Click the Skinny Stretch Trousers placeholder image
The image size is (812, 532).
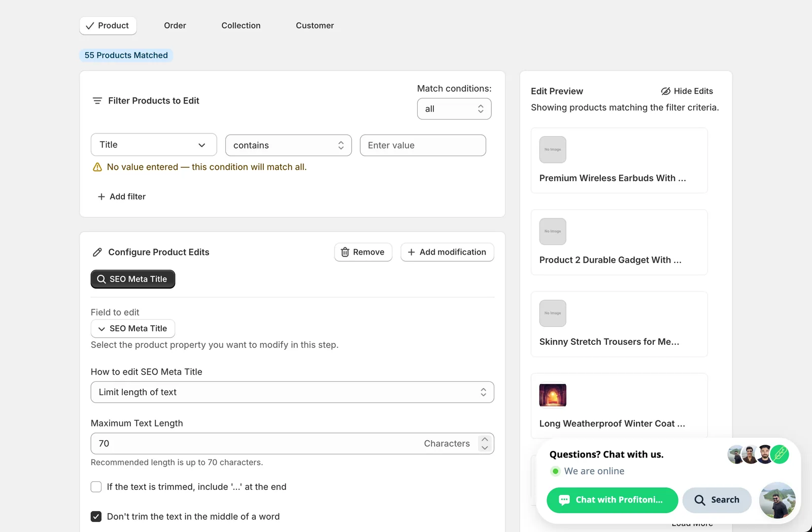553,313
